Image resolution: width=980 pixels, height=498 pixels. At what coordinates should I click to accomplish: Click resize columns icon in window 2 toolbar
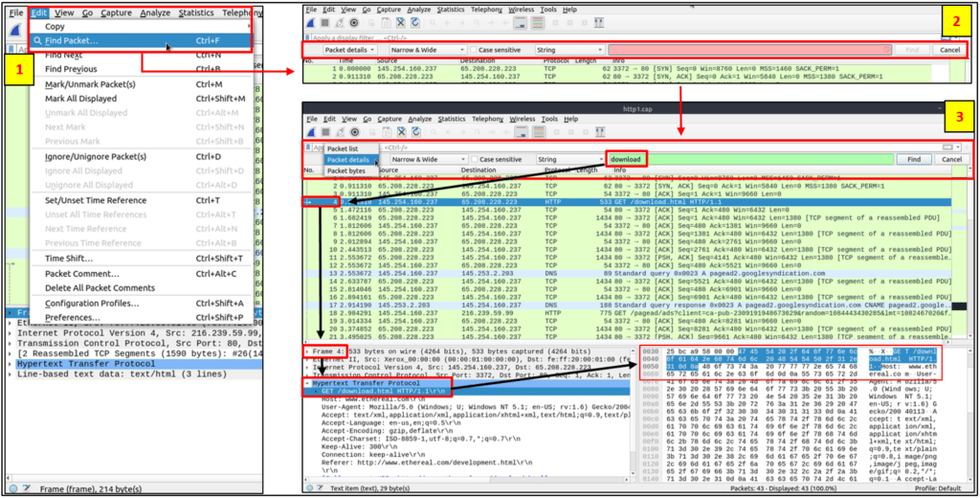click(x=599, y=24)
